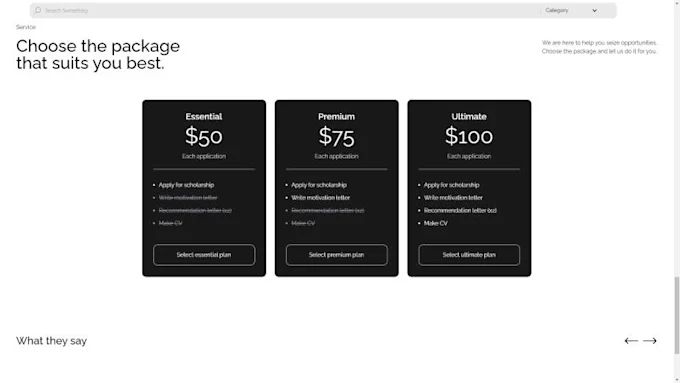This screenshot has width=680, height=383.
Task: Click Apply for scholarship in Essential card
Action: click(x=186, y=185)
